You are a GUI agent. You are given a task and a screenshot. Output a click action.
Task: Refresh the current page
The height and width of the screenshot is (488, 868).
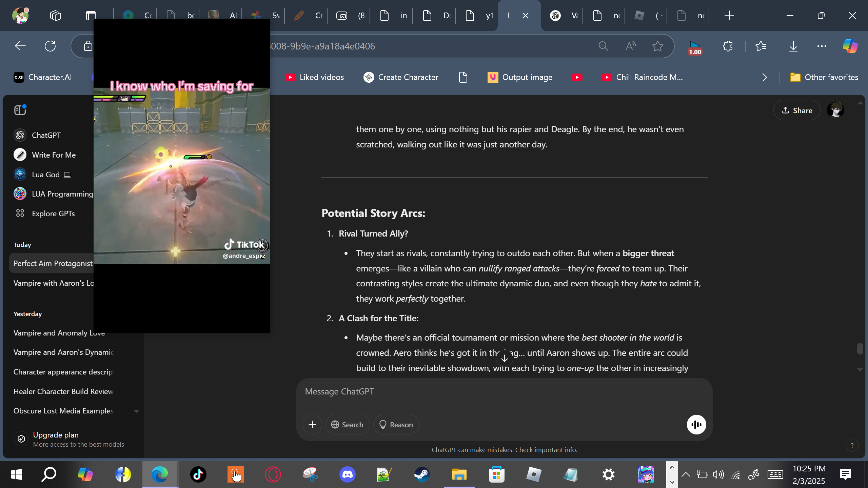(x=50, y=46)
